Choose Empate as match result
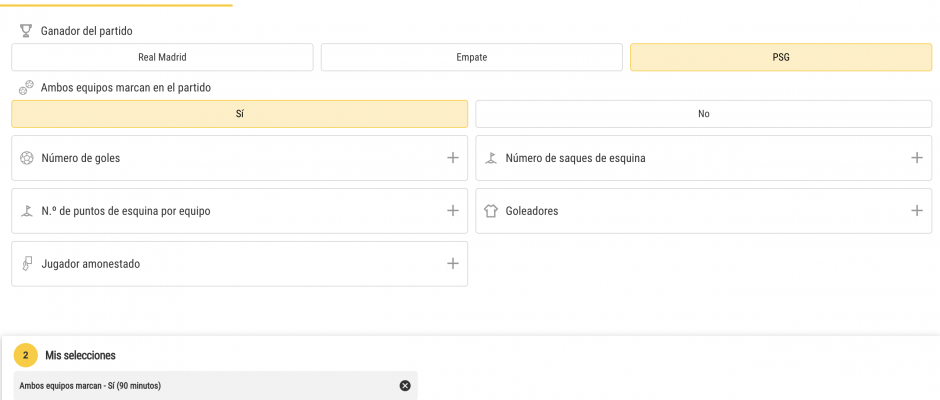940x400 pixels. coord(471,57)
